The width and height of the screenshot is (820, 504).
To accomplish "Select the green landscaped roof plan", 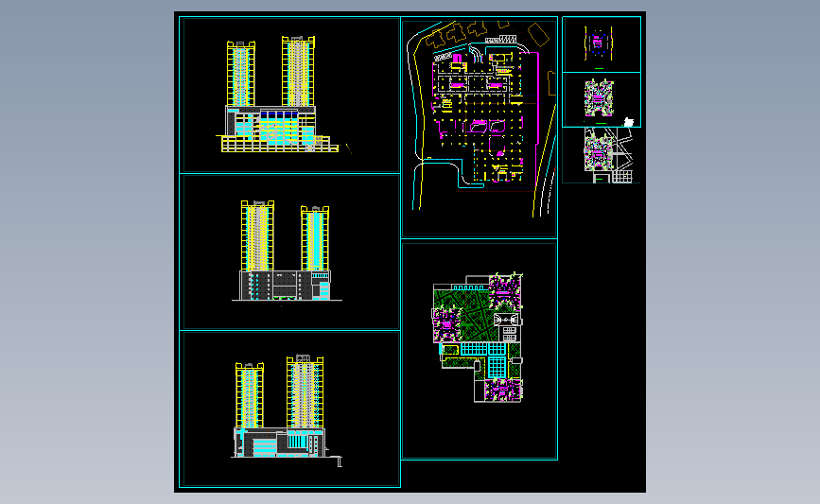I will [478, 338].
